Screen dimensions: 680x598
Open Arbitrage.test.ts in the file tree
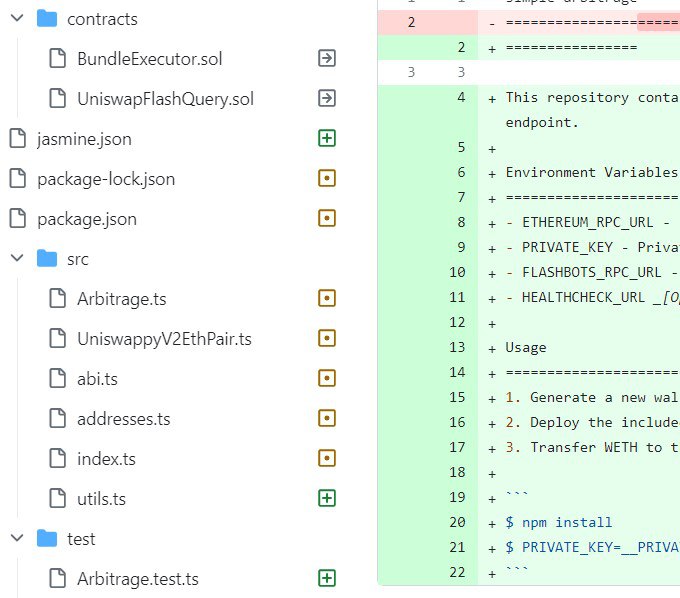tap(137, 579)
